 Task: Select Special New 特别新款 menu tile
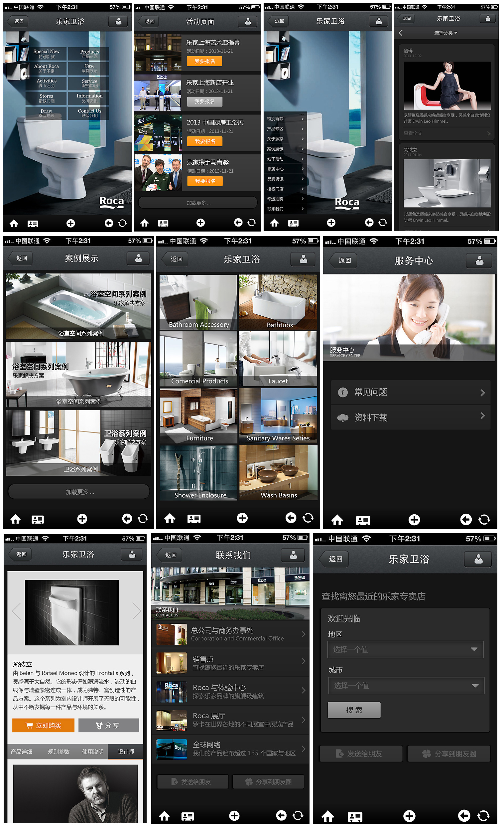pos(47,54)
